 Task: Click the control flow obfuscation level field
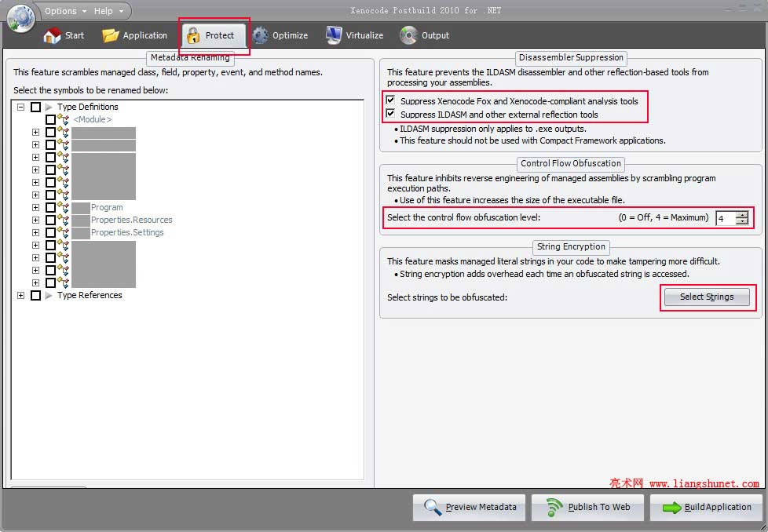click(726, 218)
